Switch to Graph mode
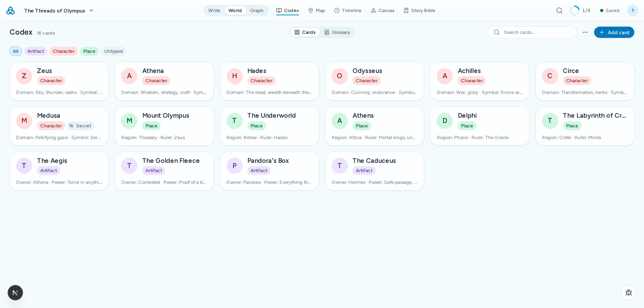The height and width of the screenshot is (308, 644). point(257,10)
